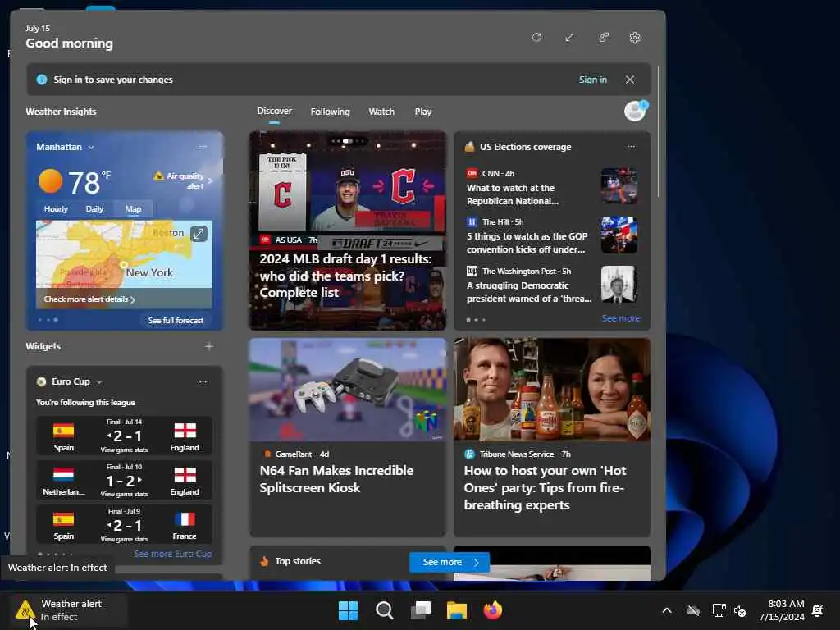Image resolution: width=840 pixels, height=630 pixels.
Task: Open taskbar Search
Action: (x=384, y=610)
